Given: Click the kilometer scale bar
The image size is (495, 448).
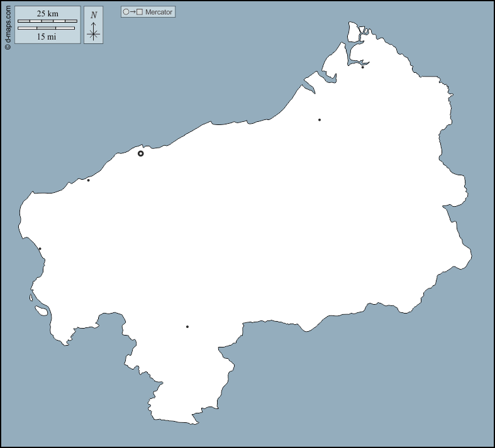Looking at the screenshot, I should (x=47, y=21).
